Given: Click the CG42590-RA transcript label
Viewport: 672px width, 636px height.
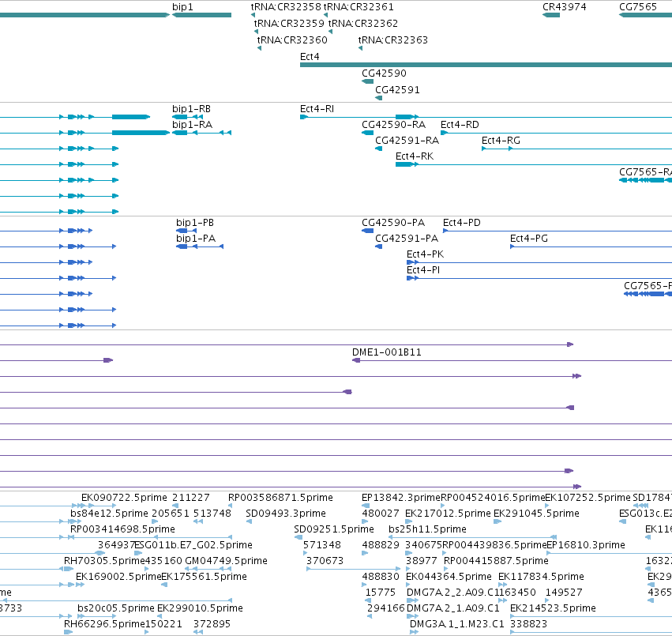Looking at the screenshot, I should click(x=393, y=125).
